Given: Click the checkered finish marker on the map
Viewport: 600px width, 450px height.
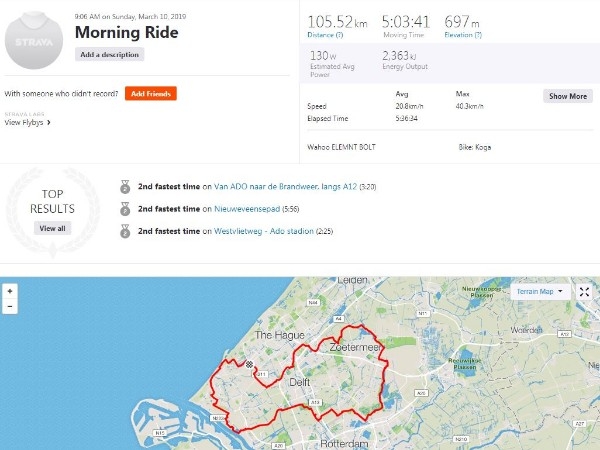Looking at the screenshot, I should 249,364.
